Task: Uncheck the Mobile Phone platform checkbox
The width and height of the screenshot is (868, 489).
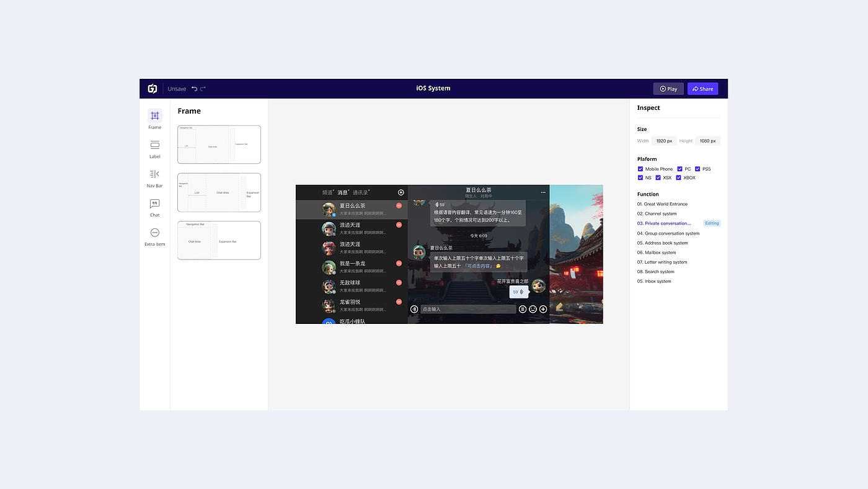Action: (x=640, y=169)
